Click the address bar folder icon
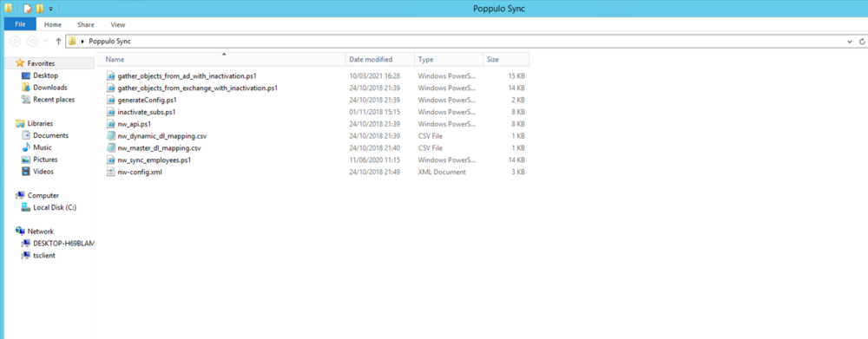868x339 pixels. click(72, 41)
